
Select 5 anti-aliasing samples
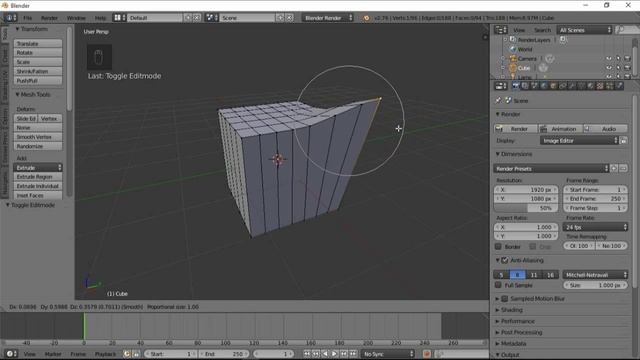click(x=501, y=275)
